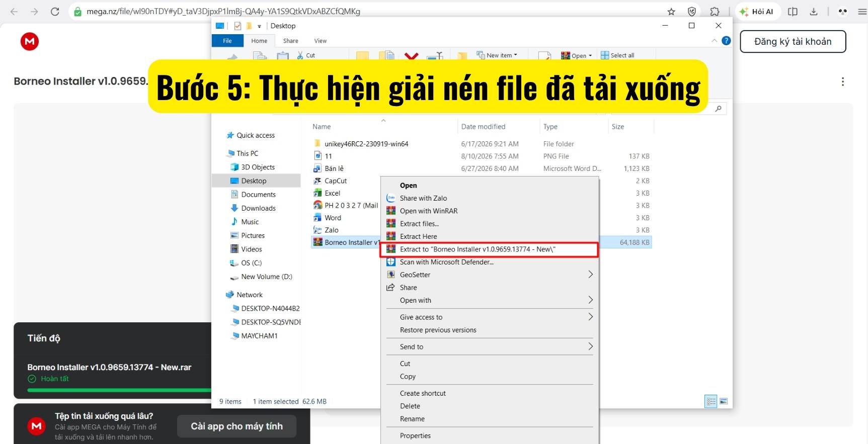Image resolution: width=868 pixels, height=444 pixels.
Task: Expand the GeoSetter submenu arrow
Action: 591,275
